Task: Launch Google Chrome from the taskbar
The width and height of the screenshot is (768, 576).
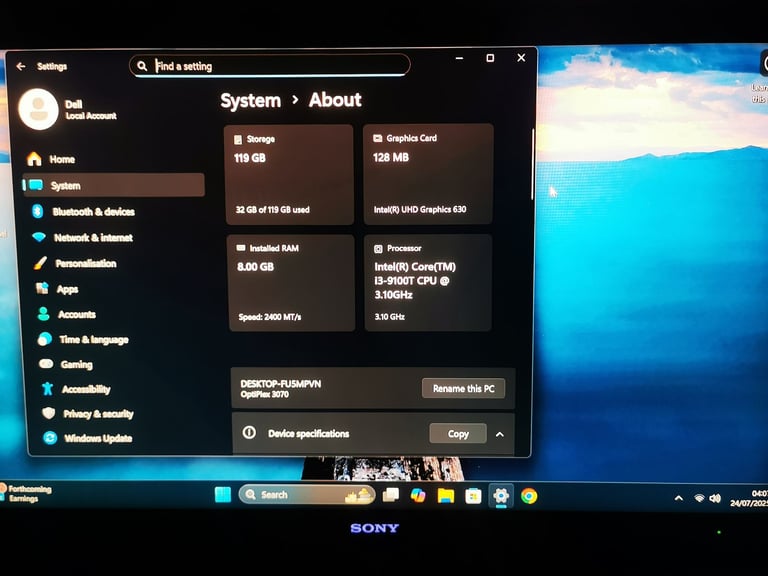Action: (x=529, y=496)
